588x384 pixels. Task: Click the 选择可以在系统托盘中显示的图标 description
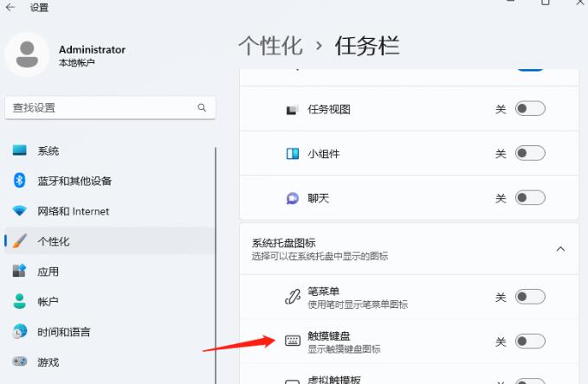click(x=320, y=256)
